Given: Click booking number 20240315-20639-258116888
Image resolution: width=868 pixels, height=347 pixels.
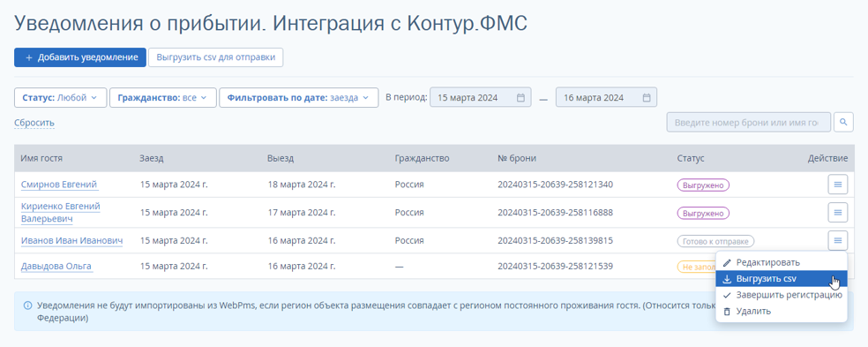Looking at the screenshot, I should click(555, 212).
